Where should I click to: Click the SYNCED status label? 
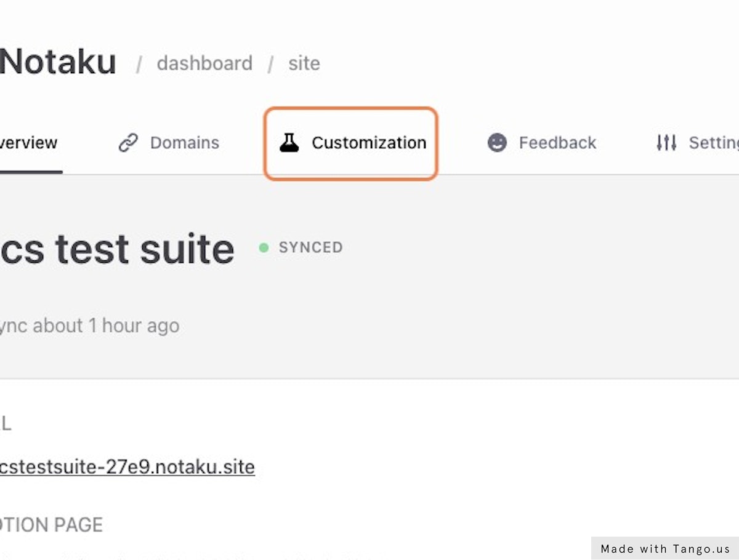tap(310, 247)
